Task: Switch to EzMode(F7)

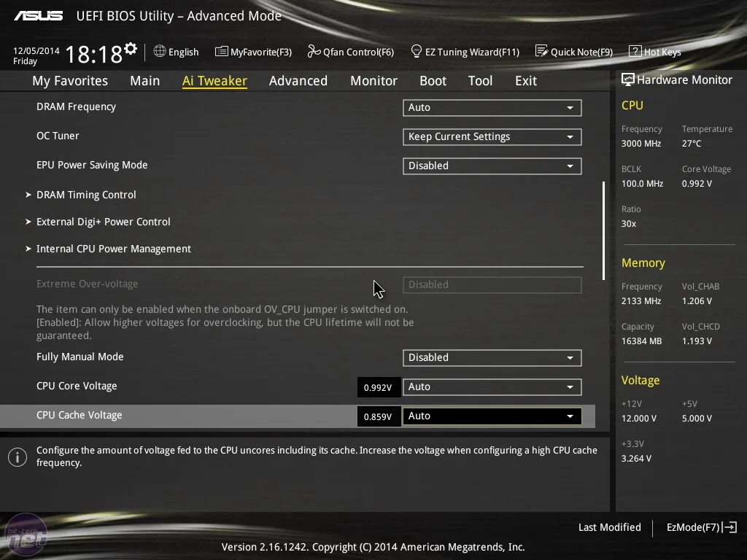Action: pyautogui.click(x=693, y=527)
